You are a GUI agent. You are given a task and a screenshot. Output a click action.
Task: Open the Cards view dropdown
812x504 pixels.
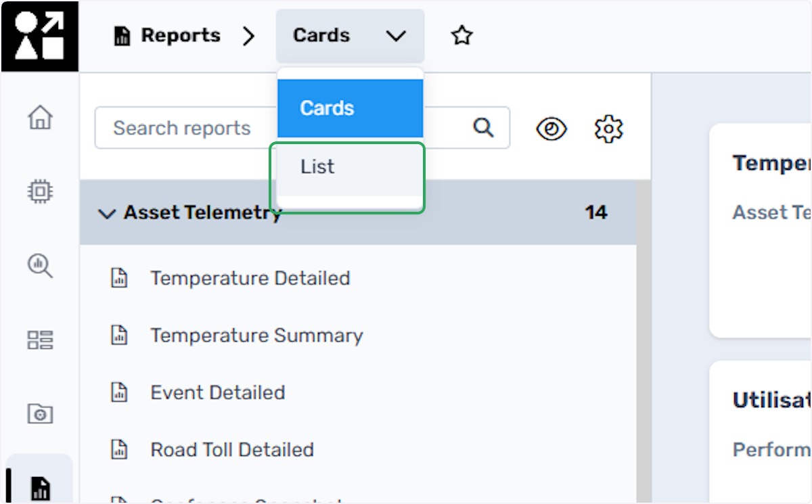coord(350,36)
